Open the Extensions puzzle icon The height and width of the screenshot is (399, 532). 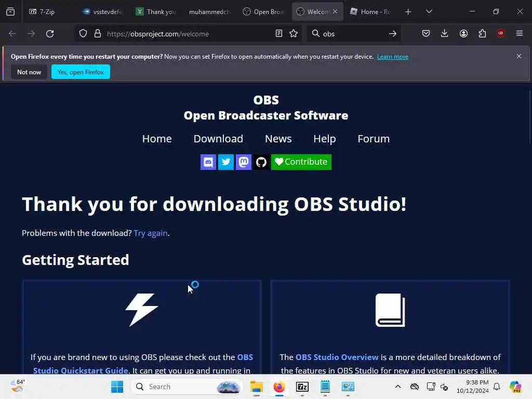coord(482,33)
